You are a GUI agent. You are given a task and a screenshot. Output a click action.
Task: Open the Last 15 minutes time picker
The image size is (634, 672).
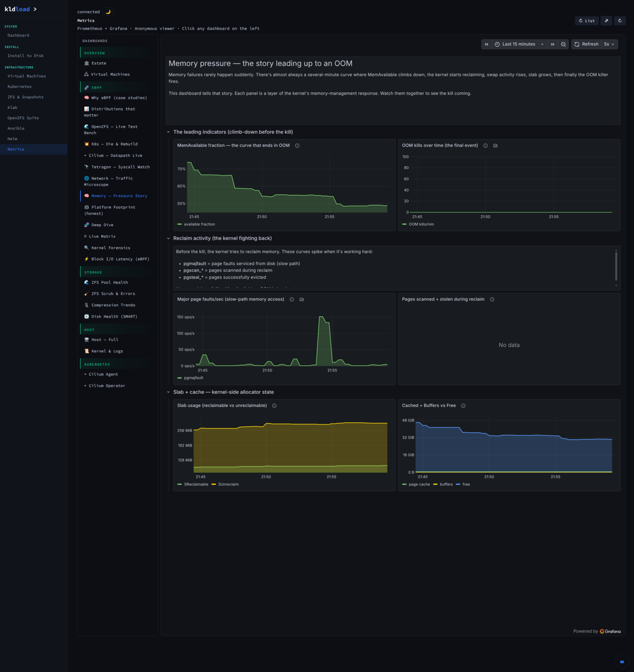(519, 44)
